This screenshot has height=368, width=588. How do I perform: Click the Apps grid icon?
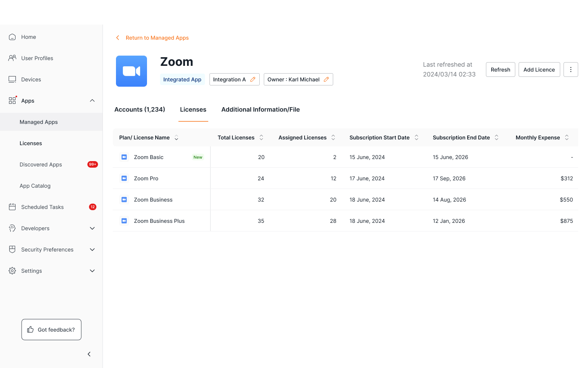tap(12, 101)
